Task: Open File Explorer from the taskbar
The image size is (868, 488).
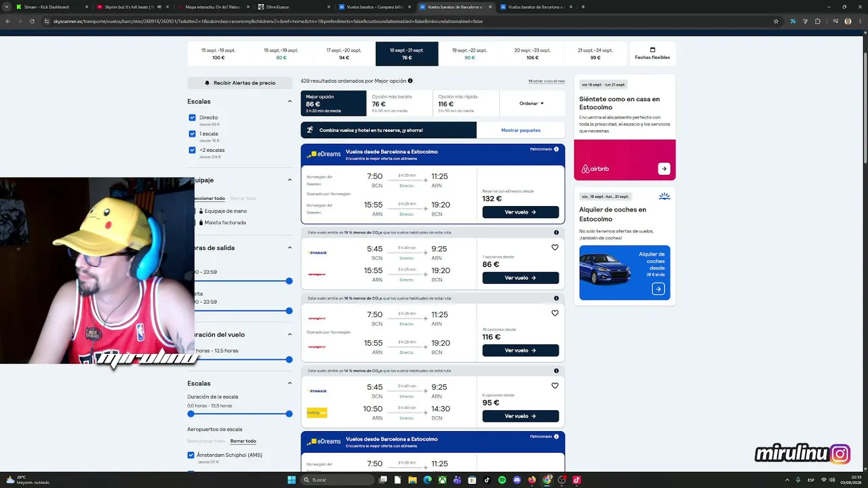Action: pos(412,480)
